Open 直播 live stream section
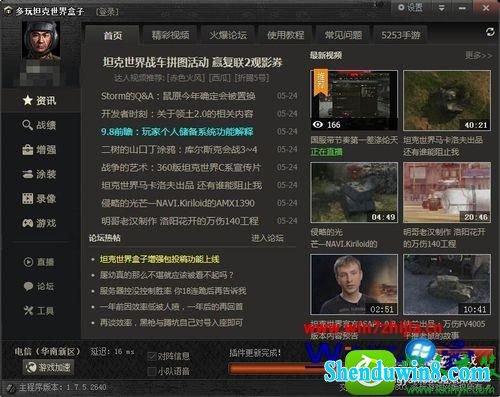Viewport: 500px width, 397px height. (39, 262)
